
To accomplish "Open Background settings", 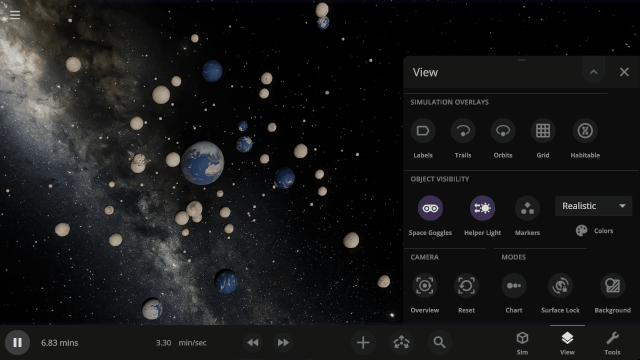I will pyautogui.click(x=613, y=286).
